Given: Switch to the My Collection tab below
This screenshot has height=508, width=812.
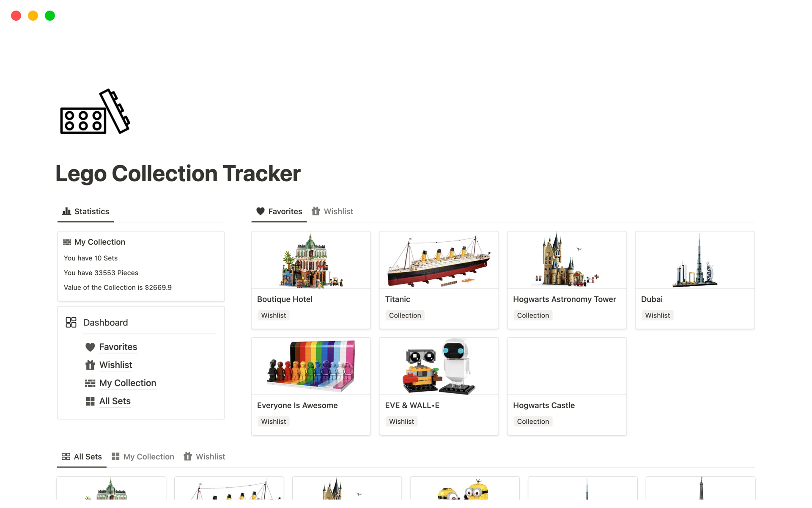Looking at the screenshot, I should (x=147, y=456).
